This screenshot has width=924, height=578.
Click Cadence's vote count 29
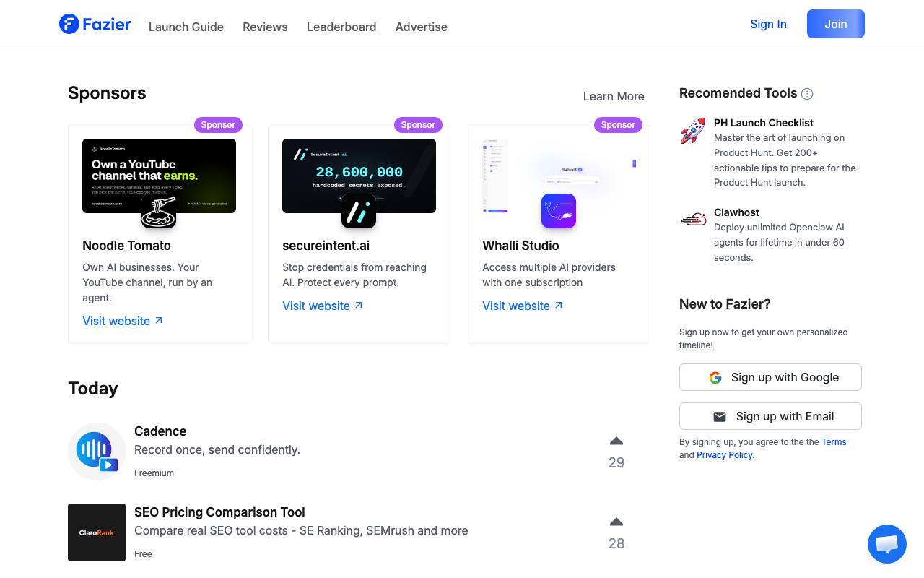(616, 462)
